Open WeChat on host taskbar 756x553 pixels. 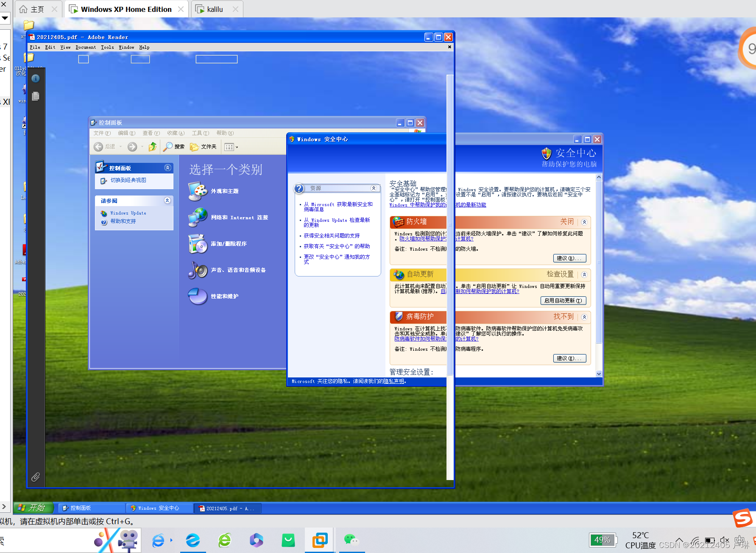(x=351, y=540)
